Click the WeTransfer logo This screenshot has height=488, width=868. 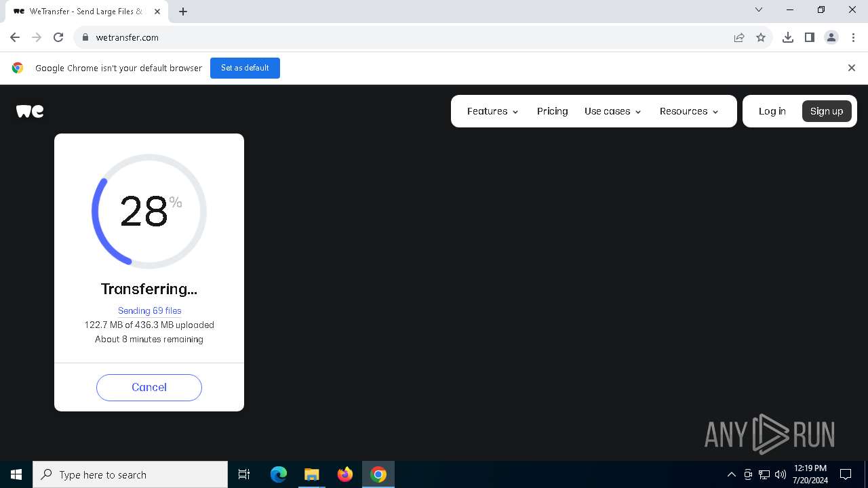pos(30,111)
